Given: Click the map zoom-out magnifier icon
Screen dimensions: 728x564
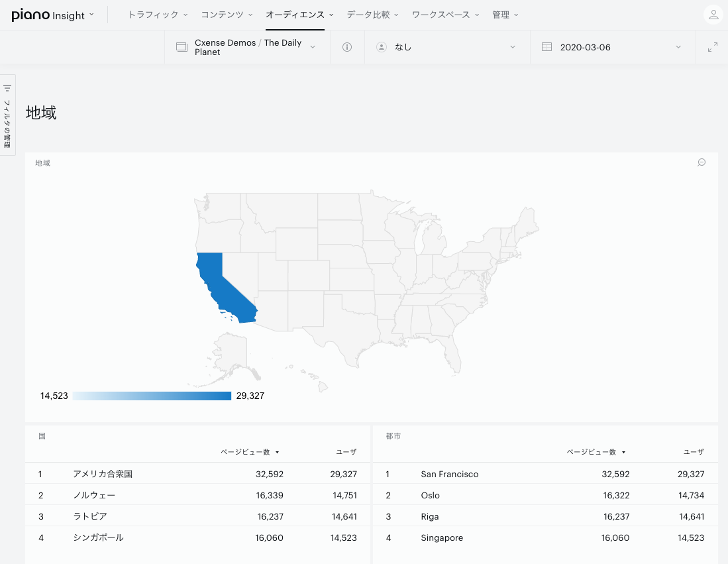Looking at the screenshot, I should (702, 162).
